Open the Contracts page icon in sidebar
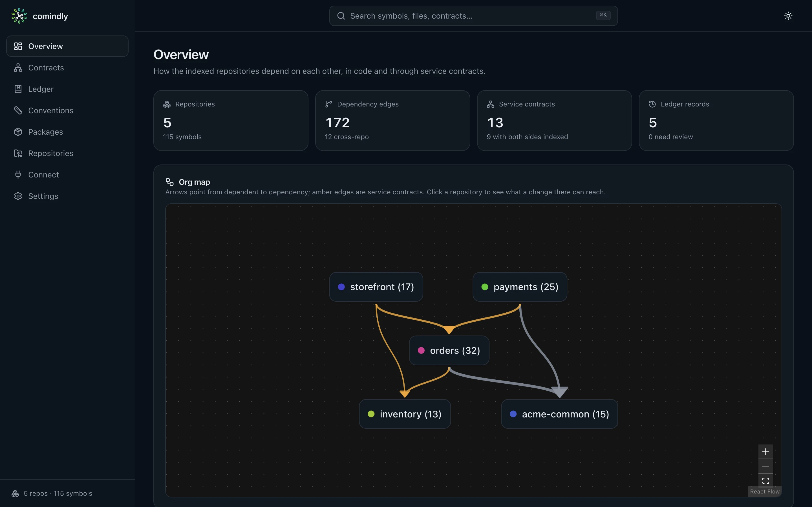812x507 pixels. pyautogui.click(x=18, y=68)
